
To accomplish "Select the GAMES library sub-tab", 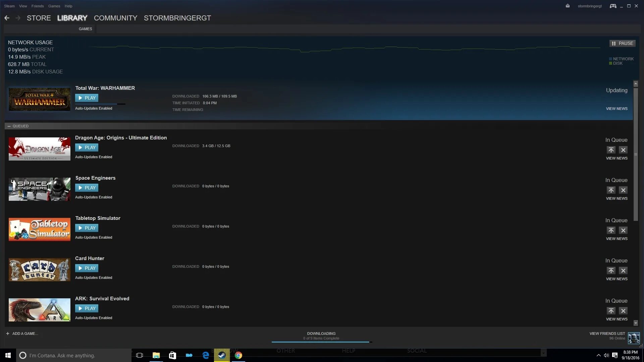I will (x=85, y=29).
